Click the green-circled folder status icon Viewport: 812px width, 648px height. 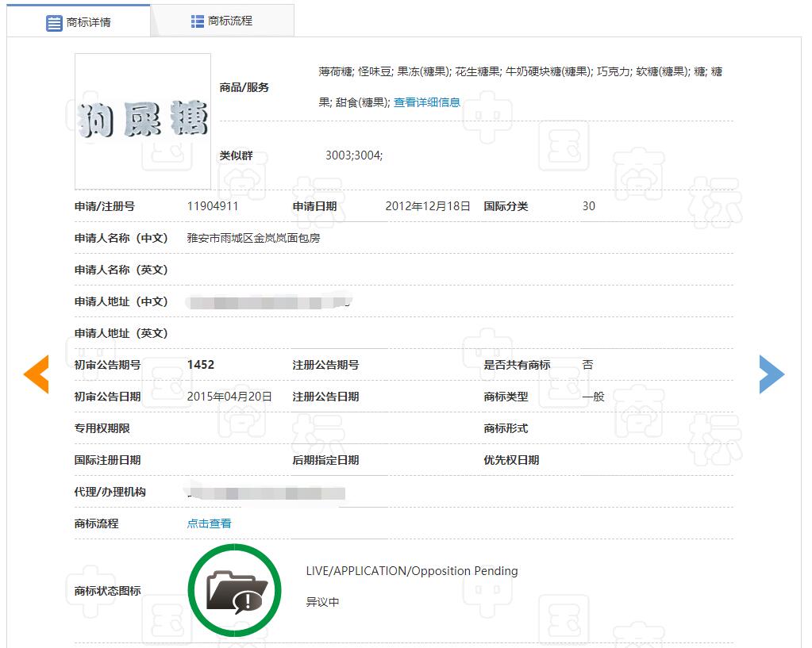pyautogui.click(x=234, y=591)
